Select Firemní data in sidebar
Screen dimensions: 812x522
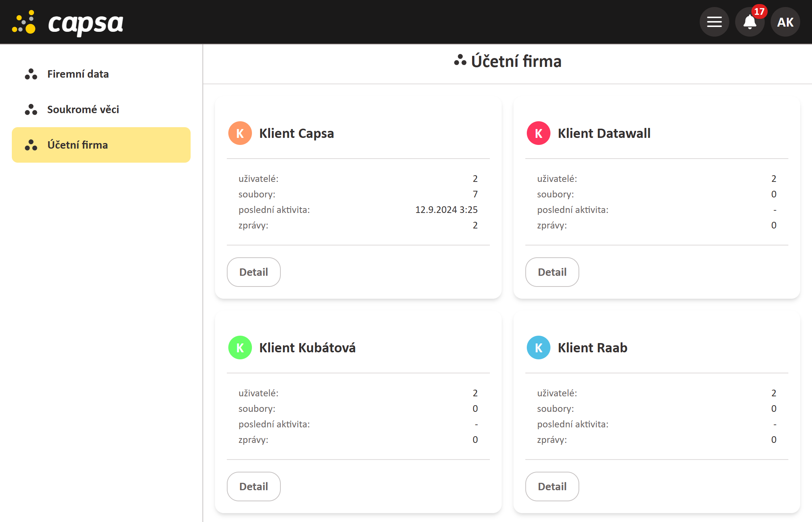tap(78, 74)
